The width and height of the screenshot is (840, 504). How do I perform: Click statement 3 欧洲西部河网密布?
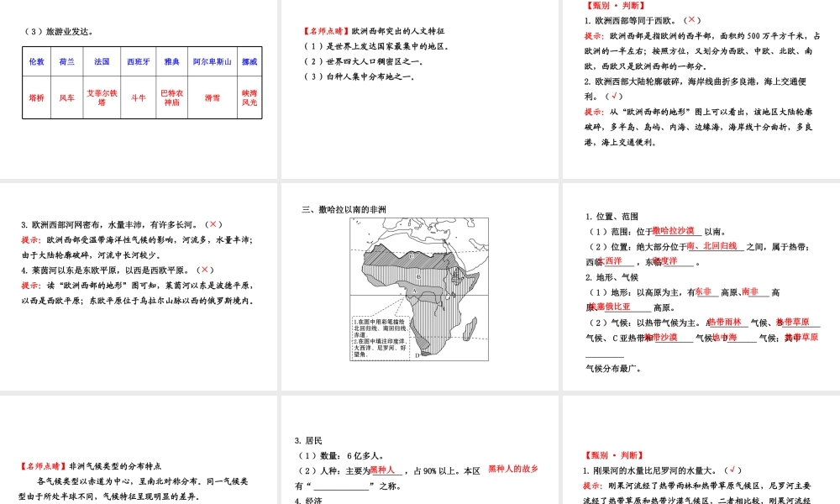(x=122, y=224)
